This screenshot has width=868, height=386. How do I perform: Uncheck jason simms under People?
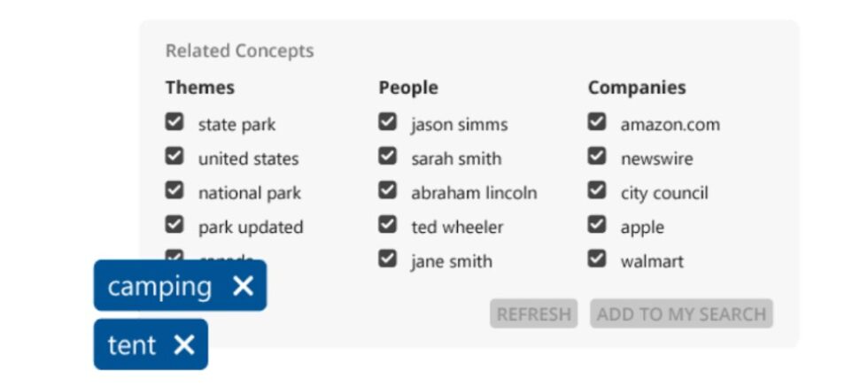coord(388,122)
